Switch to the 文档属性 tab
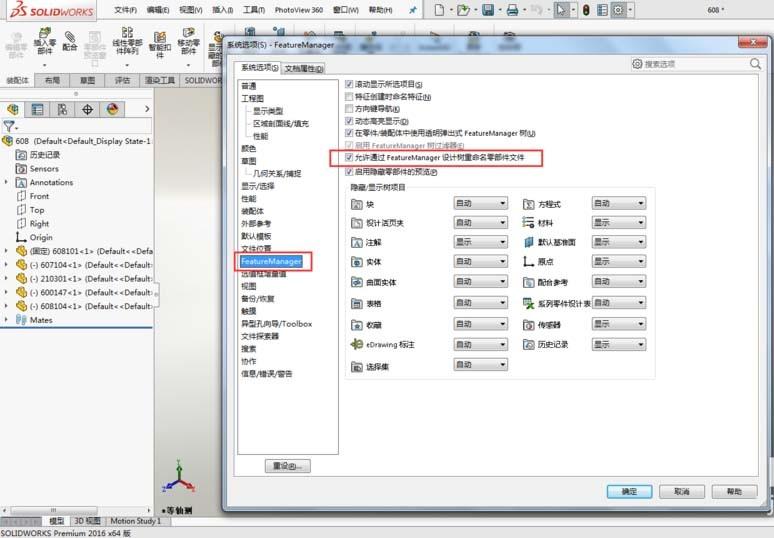Viewport: 774px width, 538px height. [304, 69]
